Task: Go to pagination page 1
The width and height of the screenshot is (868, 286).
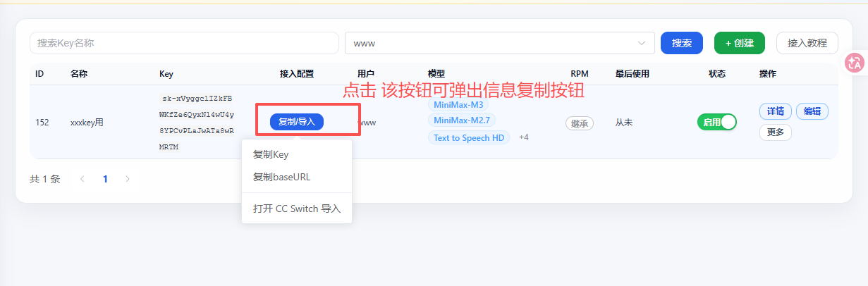Action: pos(105,179)
